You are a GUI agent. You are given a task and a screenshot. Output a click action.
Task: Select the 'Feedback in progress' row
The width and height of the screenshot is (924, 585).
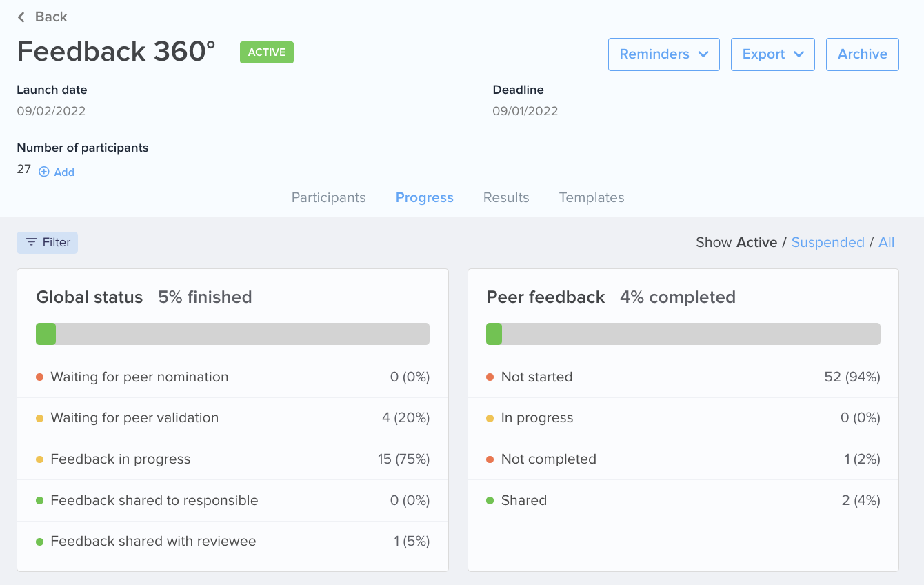click(232, 459)
